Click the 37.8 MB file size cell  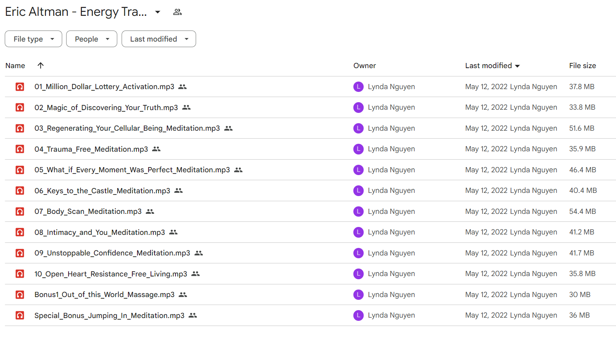pyautogui.click(x=582, y=87)
